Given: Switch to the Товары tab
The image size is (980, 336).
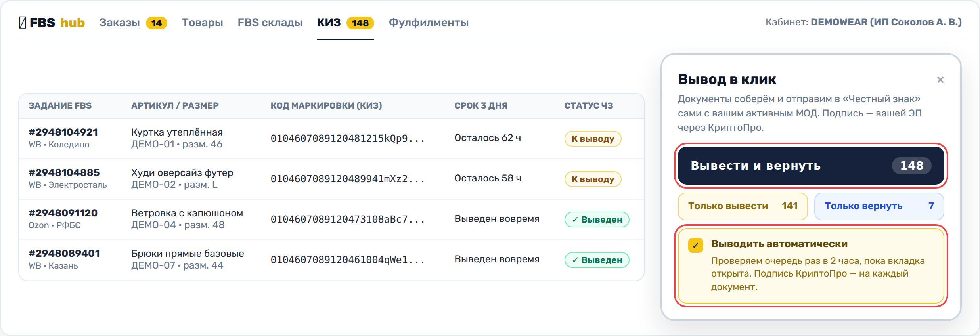Looking at the screenshot, I should (203, 23).
